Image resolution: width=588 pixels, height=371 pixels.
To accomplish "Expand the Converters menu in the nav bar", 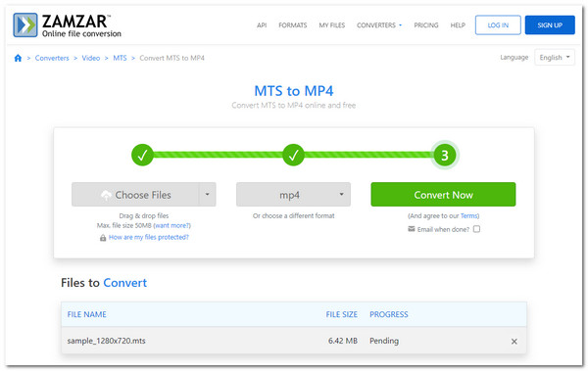I will [379, 25].
